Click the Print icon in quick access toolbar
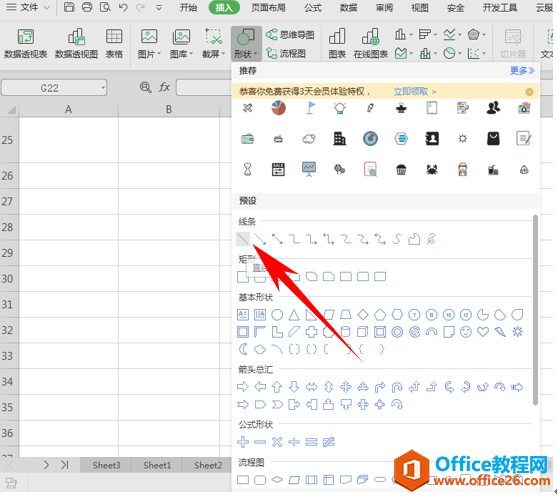The width and height of the screenshot is (557, 498). [x=87, y=7]
